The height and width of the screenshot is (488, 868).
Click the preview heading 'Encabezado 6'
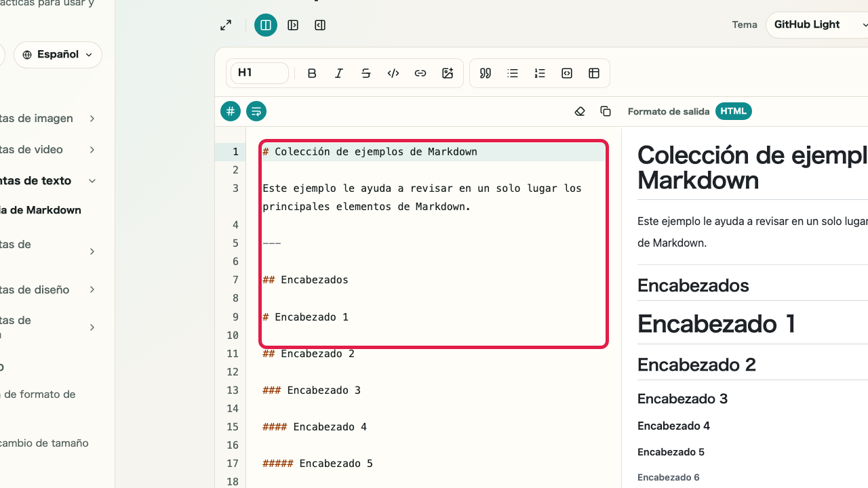tap(668, 477)
